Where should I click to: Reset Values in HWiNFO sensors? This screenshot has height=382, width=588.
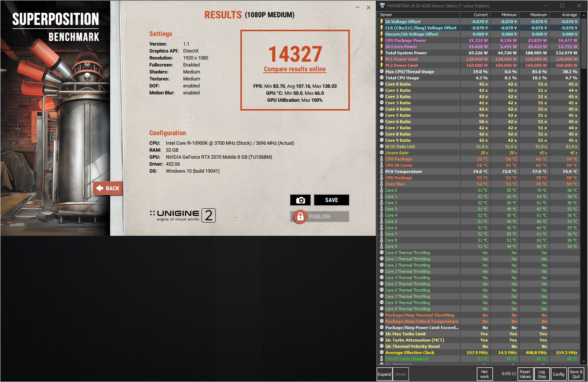525,374
